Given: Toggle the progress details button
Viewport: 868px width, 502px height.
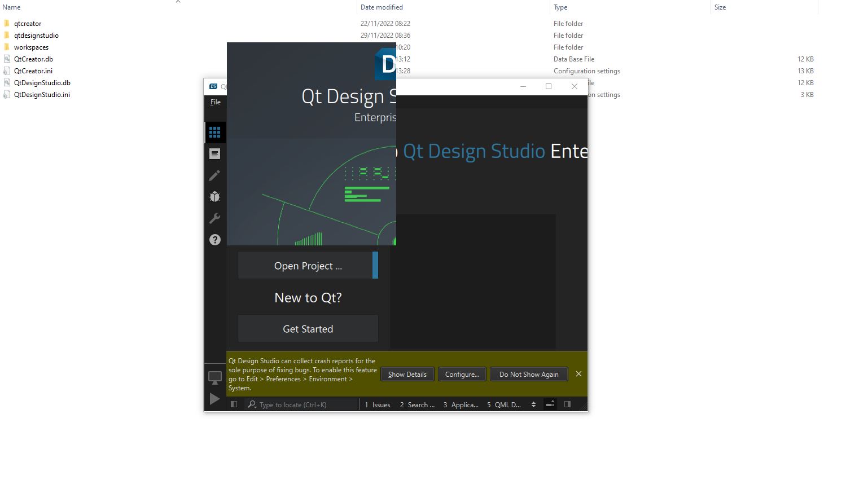Looking at the screenshot, I should coord(550,404).
